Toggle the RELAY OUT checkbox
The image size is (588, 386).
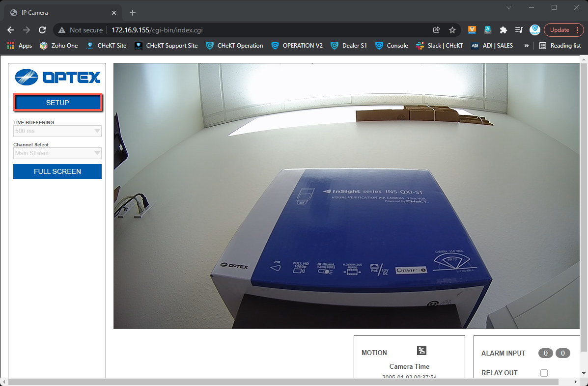pos(544,373)
